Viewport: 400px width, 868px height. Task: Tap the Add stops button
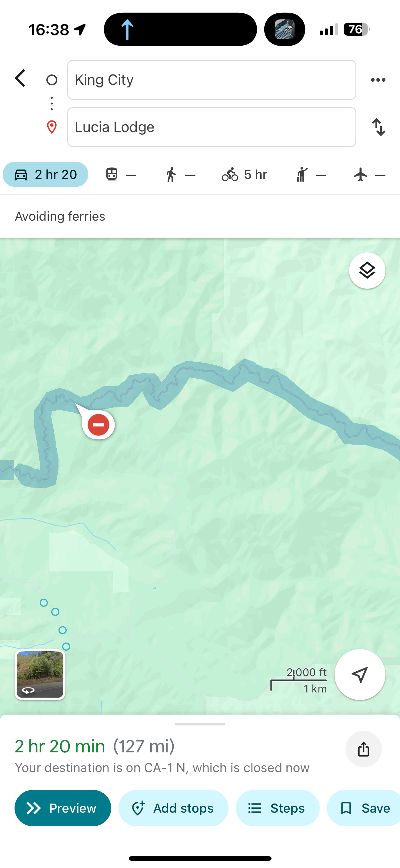click(173, 808)
